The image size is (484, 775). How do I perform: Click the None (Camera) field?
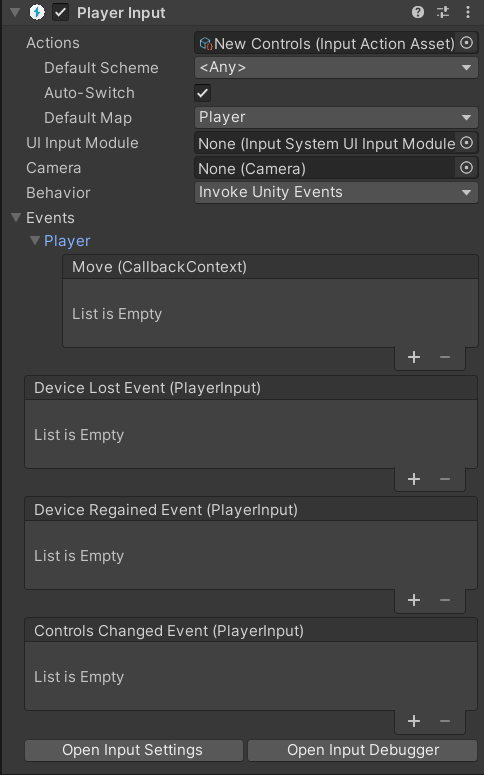(324, 169)
